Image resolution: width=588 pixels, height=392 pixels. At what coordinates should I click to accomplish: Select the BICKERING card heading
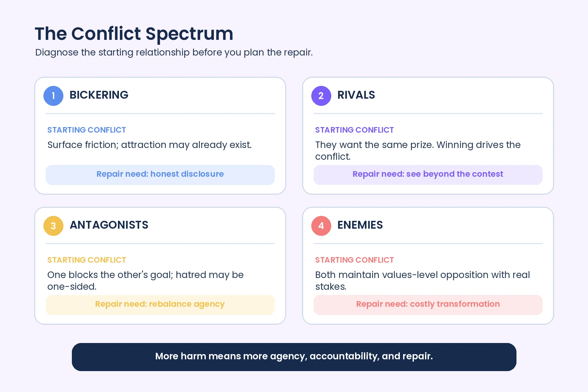coord(99,95)
